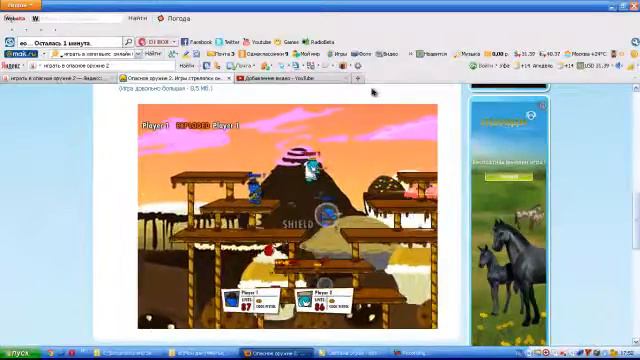
Task: Click the Skype icon at toolbar left
Action: click(9, 42)
